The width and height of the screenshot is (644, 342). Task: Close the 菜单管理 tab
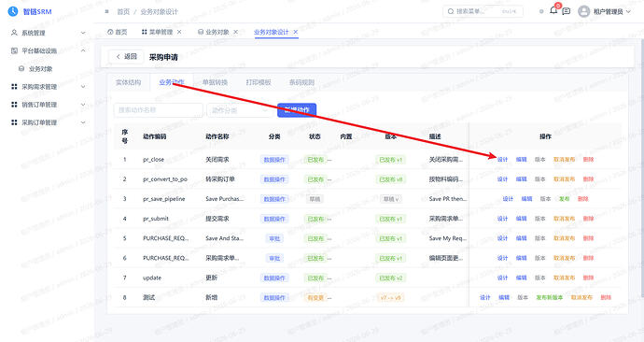[179, 32]
